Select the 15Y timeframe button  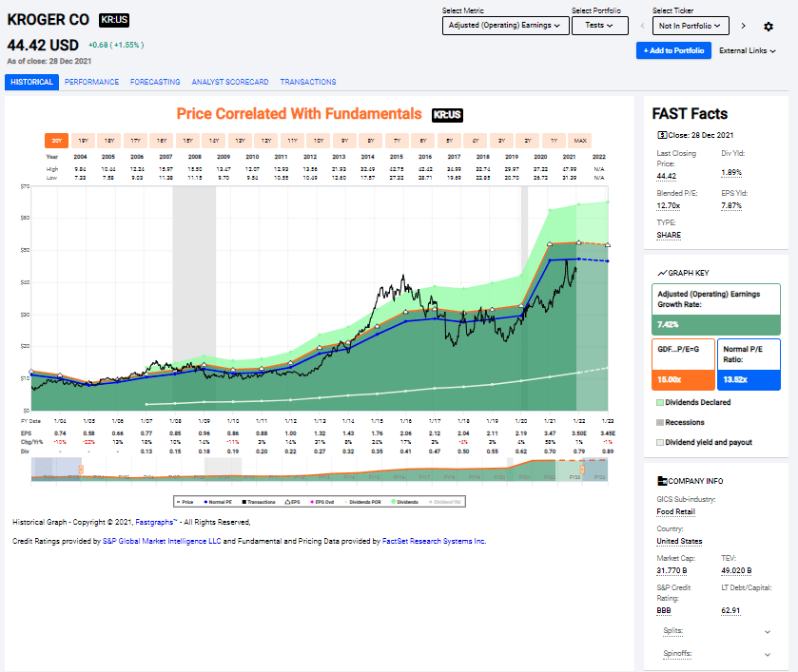pyautogui.click(x=187, y=141)
